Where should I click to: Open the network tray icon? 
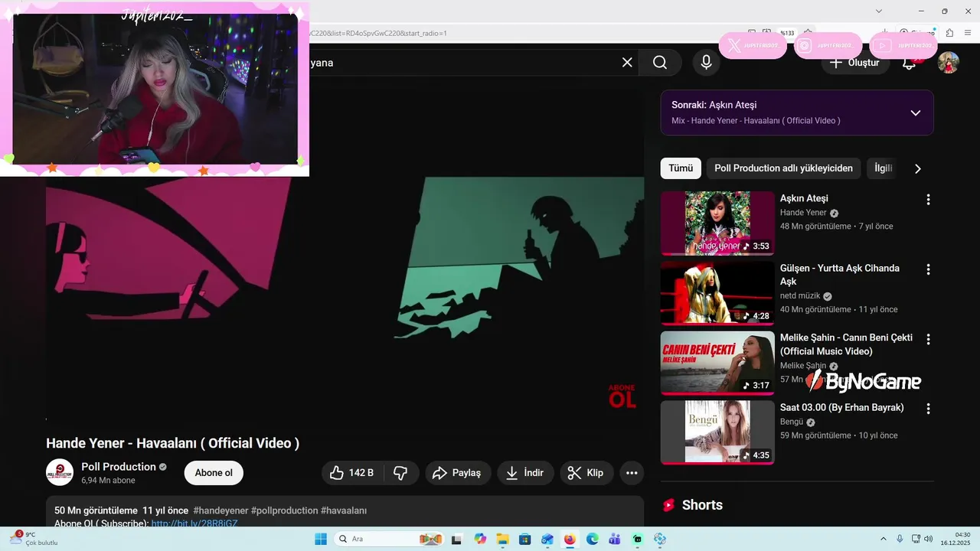[x=916, y=539]
